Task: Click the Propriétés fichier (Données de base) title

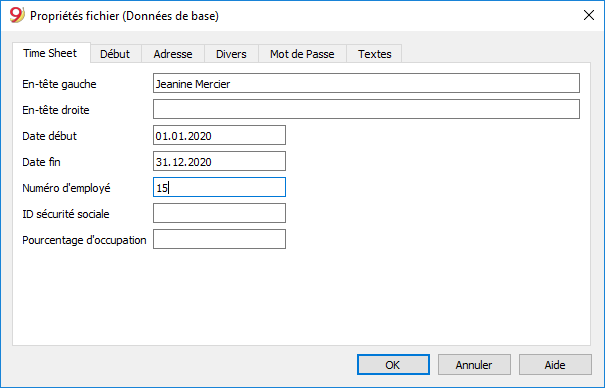Action: [x=124, y=16]
